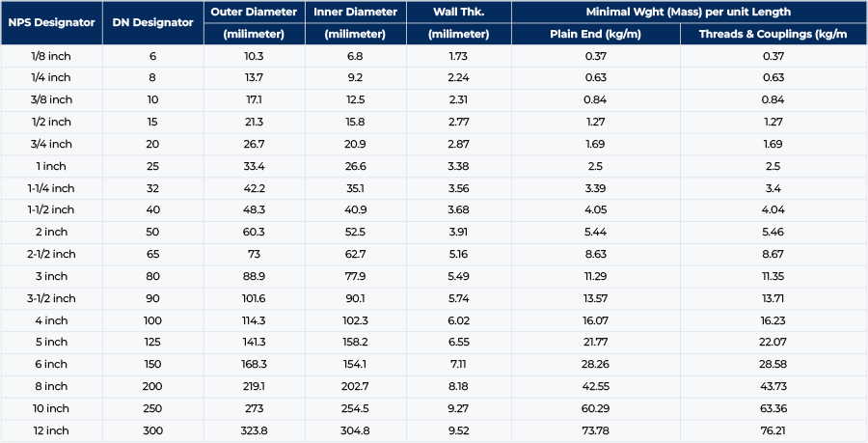Click the Minimal Wght per unit Length header
868x443 pixels.
pyautogui.click(x=688, y=12)
